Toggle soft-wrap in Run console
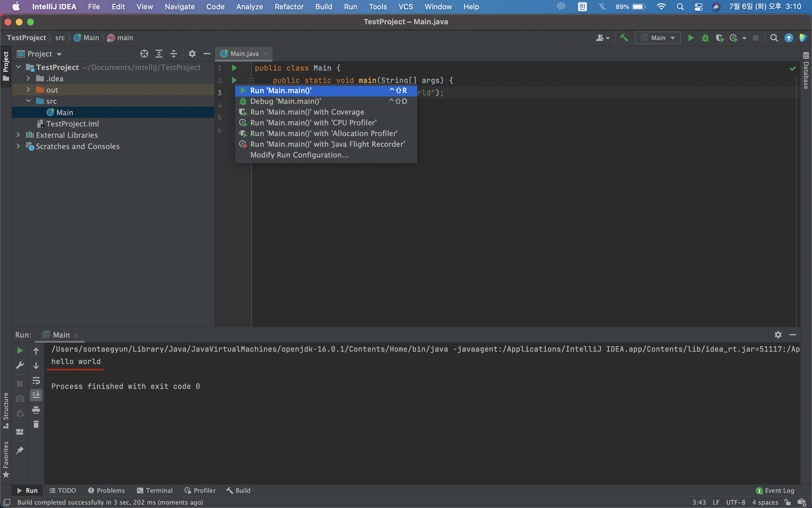This screenshot has width=812, height=508. click(36, 380)
